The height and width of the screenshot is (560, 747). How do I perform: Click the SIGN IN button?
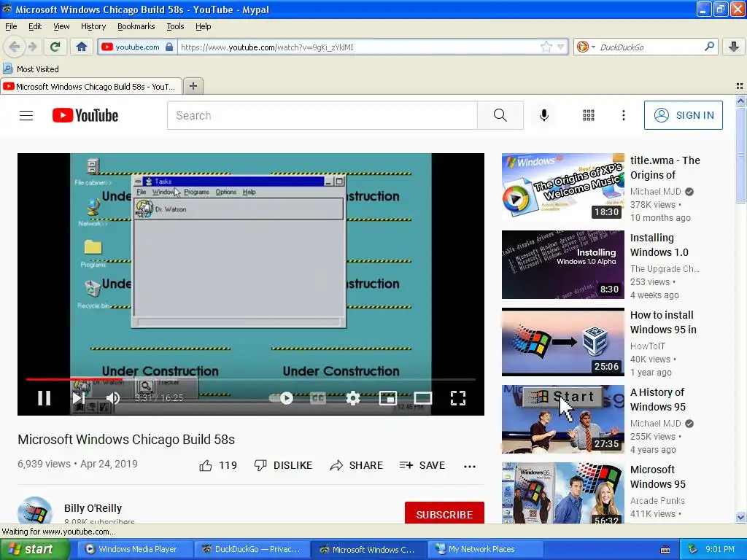(683, 115)
